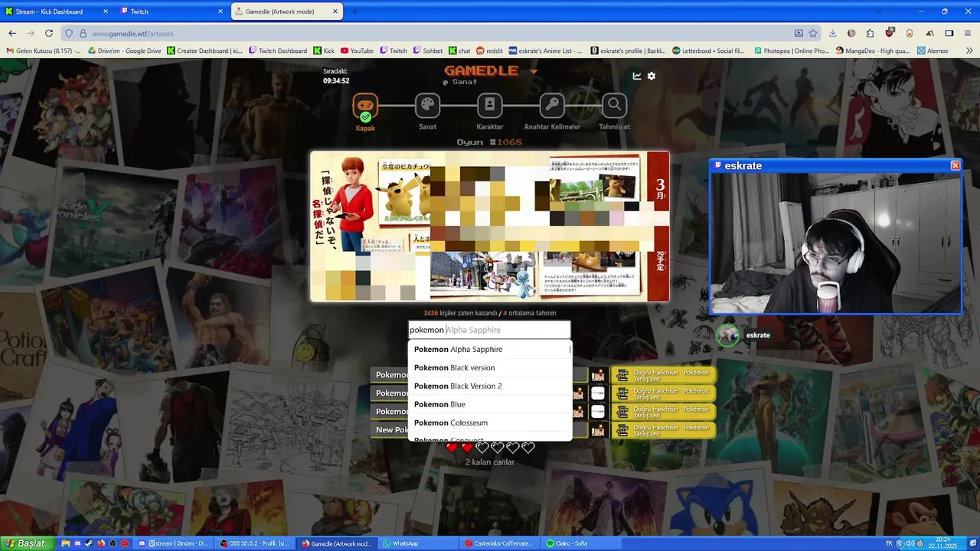Screen dimensions: 980x551
Task: Click the pixelated artwork image
Action: pyautogui.click(x=490, y=227)
